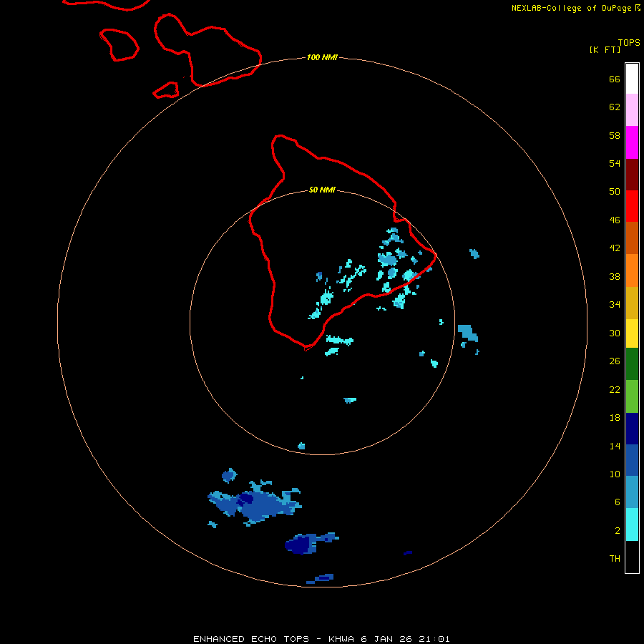644x644 pixels.
Task: Click the "[K FT]" units label
Action: coord(605,49)
